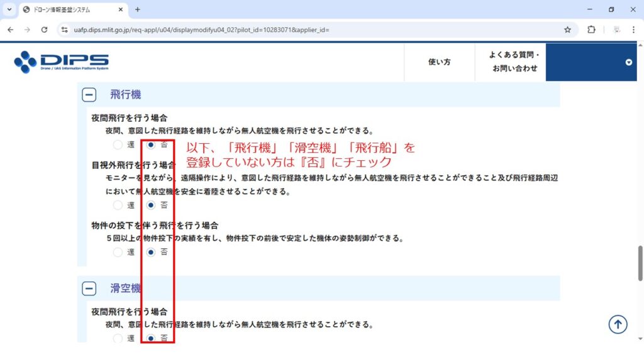Expand the user menu dropdown in header

[x=628, y=62]
